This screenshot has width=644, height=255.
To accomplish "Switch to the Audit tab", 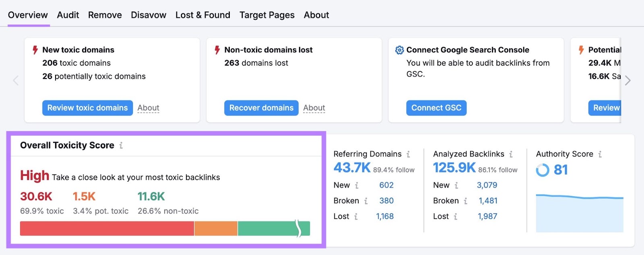I will pyautogui.click(x=68, y=15).
